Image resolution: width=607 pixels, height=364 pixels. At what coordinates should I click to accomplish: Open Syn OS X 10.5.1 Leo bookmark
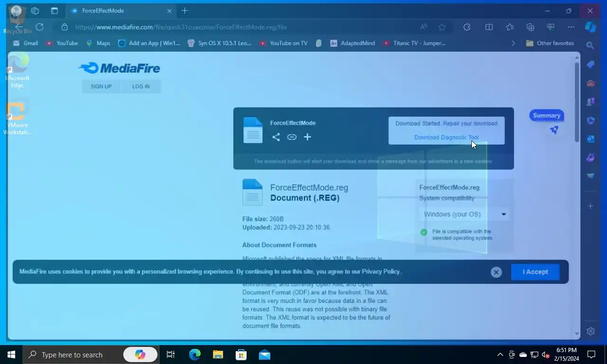point(219,43)
